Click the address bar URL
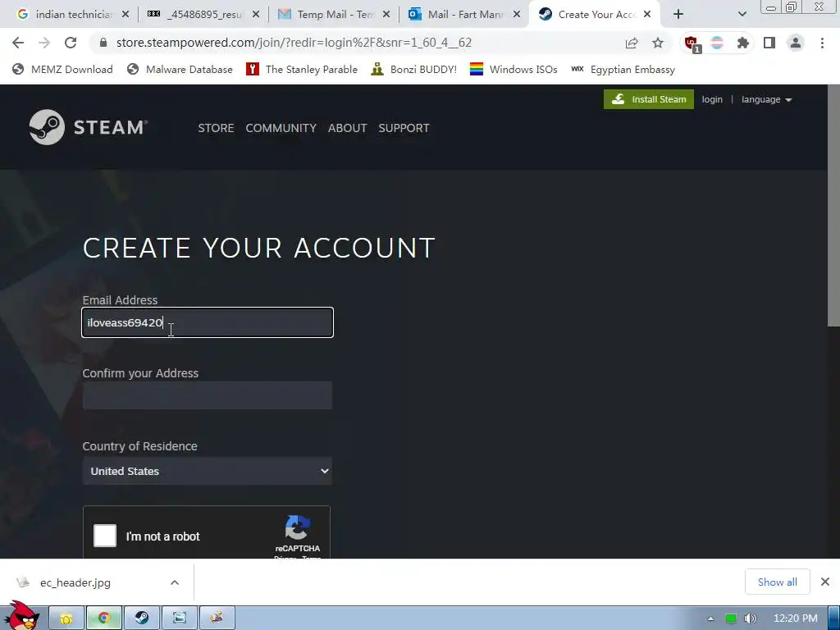The image size is (840, 630). coord(294,43)
